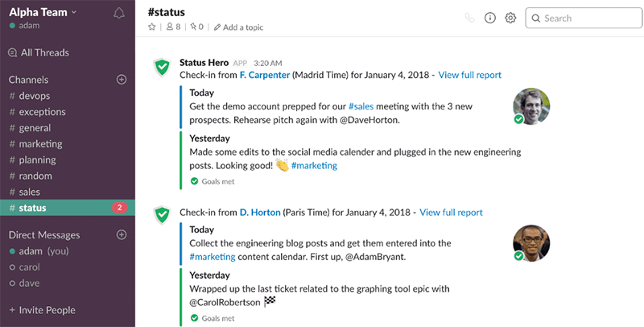The width and height of the screenshot is (644, 327).
Task: Open the Alpha Team workspace menu
Action: 43,12
